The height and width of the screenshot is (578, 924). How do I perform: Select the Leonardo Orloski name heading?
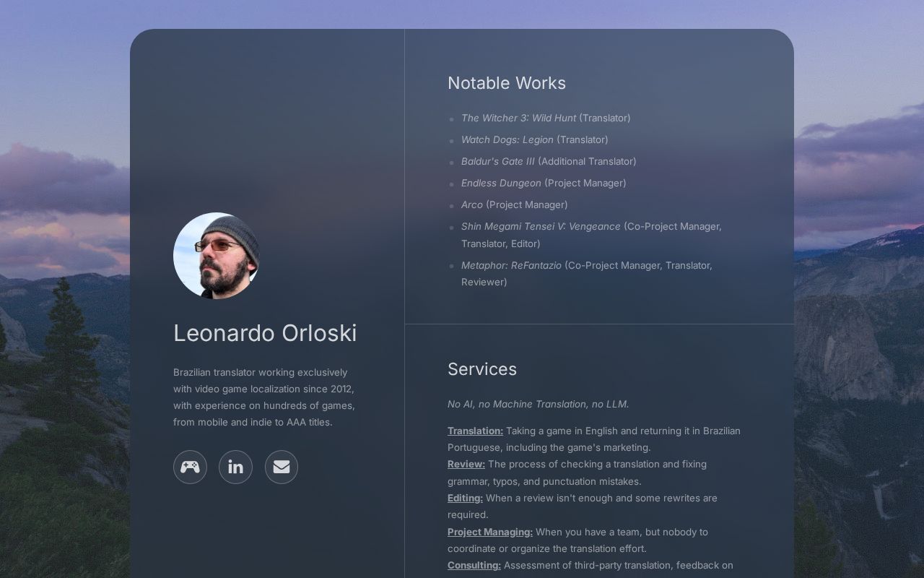pyautogui.click(x=265, y=333)
